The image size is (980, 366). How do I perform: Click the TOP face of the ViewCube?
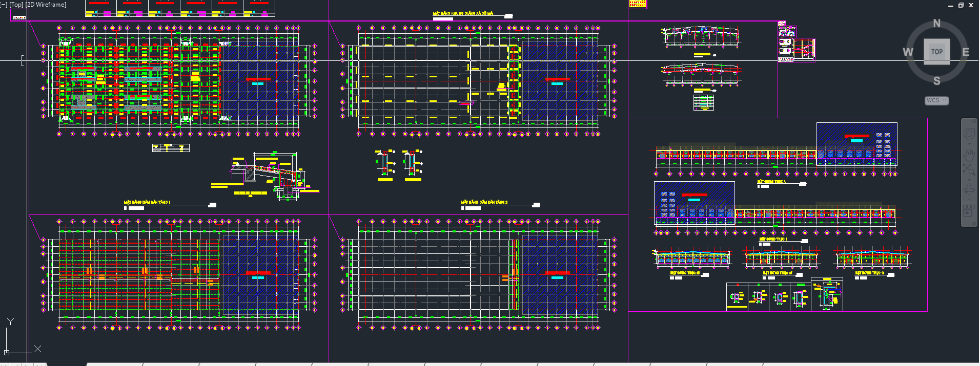click(x=936, y=51)
